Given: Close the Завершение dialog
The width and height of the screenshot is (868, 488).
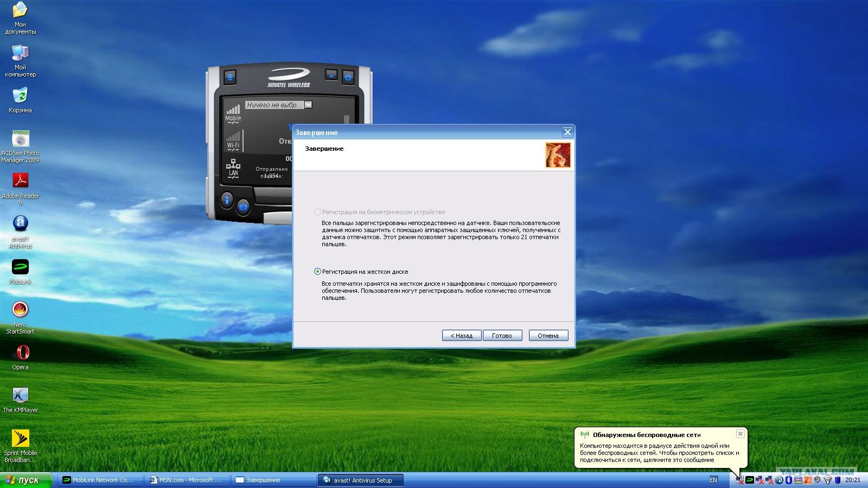Looking at the screenshot, I should click(567, 132).
